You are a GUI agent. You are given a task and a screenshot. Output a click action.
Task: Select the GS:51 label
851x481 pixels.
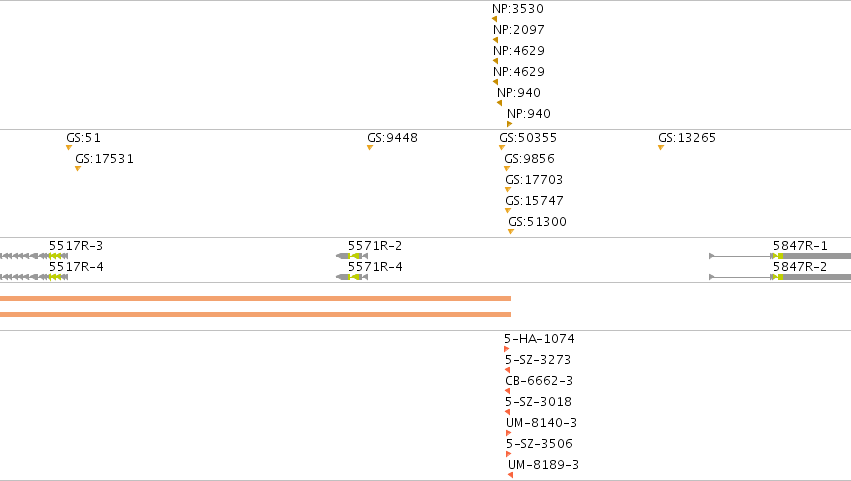pos(84,138)
